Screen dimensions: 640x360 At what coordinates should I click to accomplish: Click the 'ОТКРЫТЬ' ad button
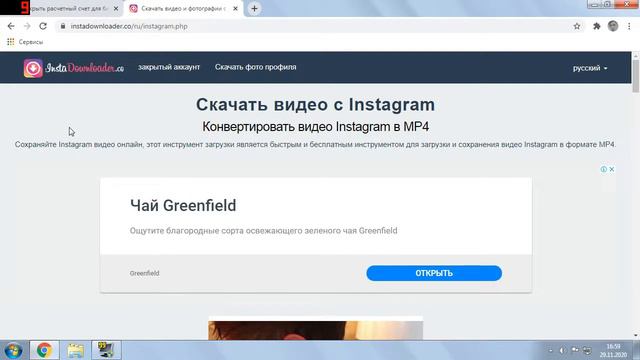click(434, 273)
